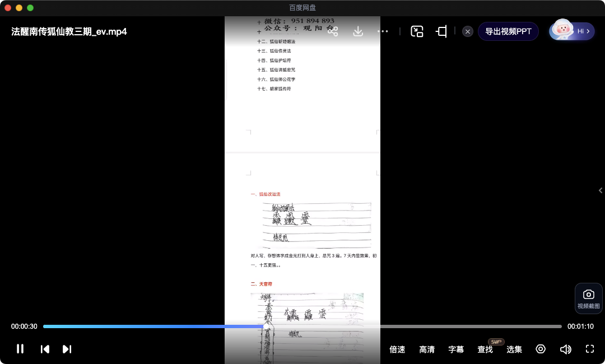The width and height of the screenshot is (605, 364).
Task: Open the Hi assistant panel
Action: (572, 31)
